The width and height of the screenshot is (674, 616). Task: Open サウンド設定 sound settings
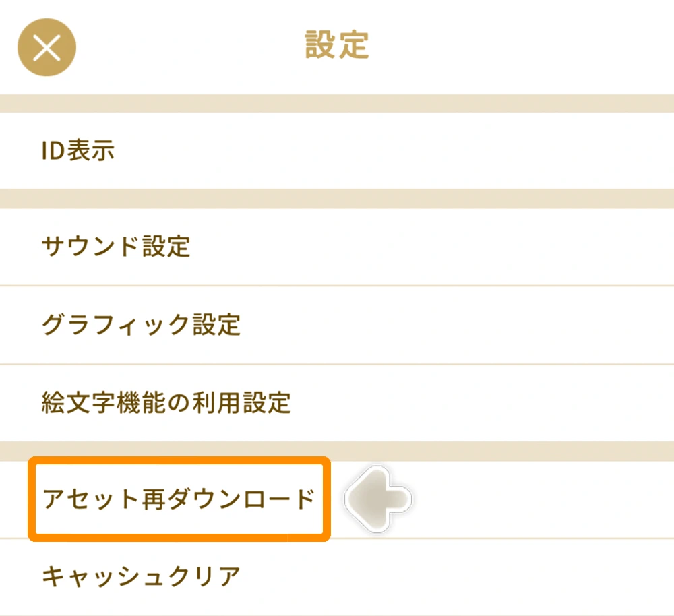pyautogui.click(x=337, y=247)
